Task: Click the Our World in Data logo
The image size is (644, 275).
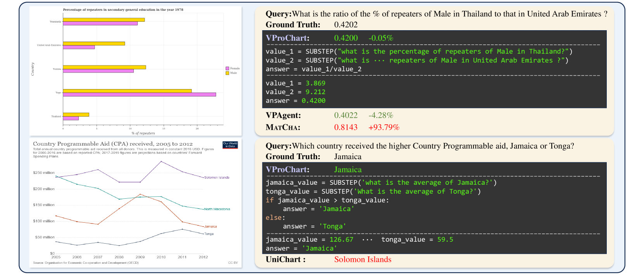Action: 230,145
